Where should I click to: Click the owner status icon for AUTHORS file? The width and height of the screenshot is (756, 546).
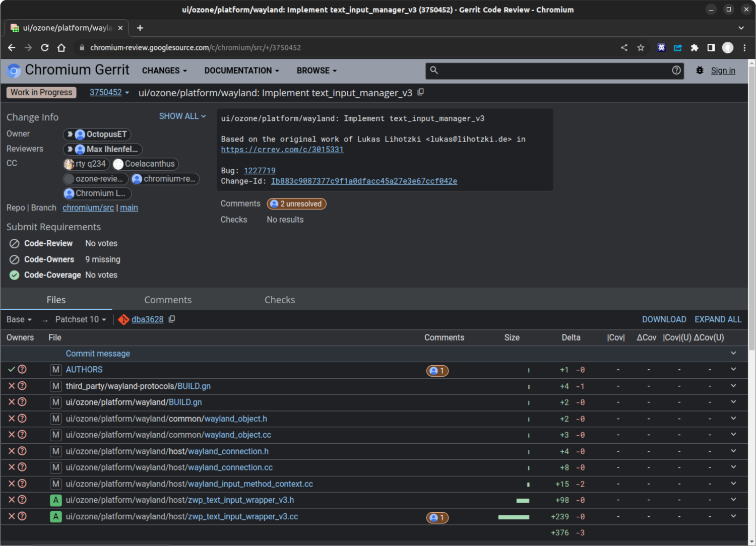tap(12, 369)
